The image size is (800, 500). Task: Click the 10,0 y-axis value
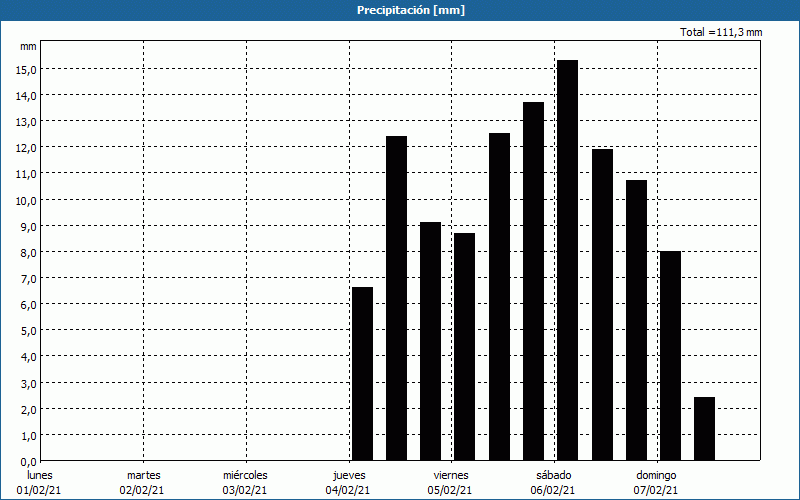26,200
